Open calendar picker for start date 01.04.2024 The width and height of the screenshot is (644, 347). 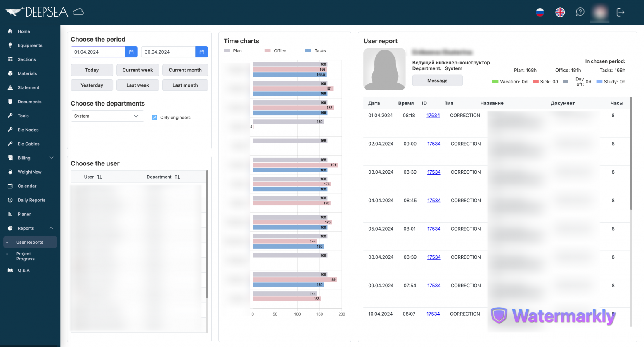(x=131, y=52)
